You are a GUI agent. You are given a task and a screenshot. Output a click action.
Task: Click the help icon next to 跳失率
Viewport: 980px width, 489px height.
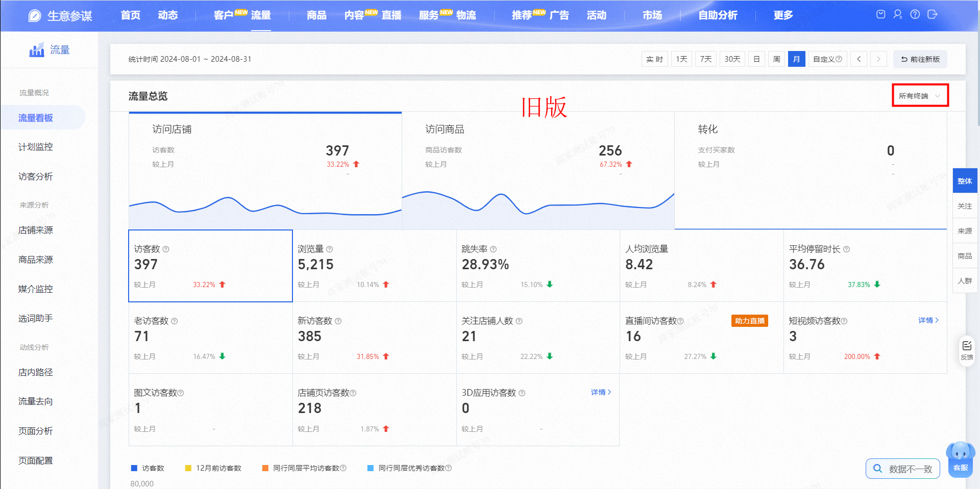pyautogui.click(x=493, y=249)
